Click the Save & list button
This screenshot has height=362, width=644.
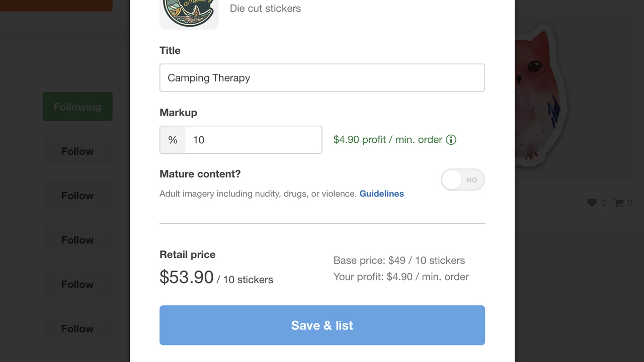click(322, 325)
